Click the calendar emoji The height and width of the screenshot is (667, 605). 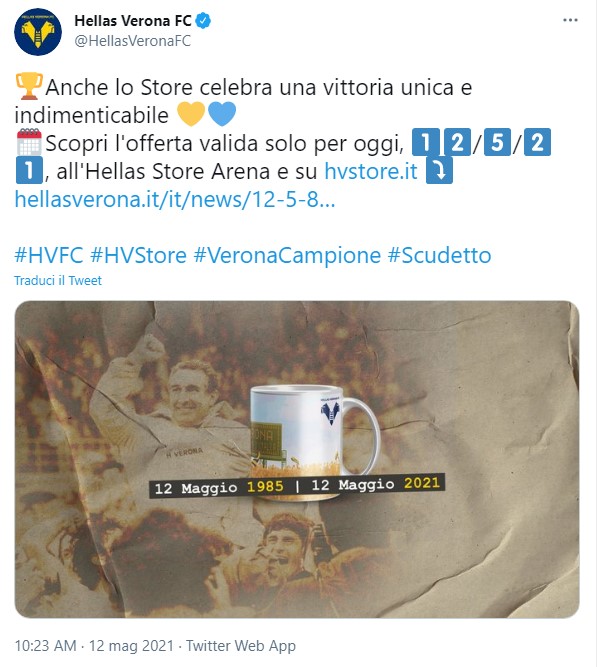pos(29,142)
